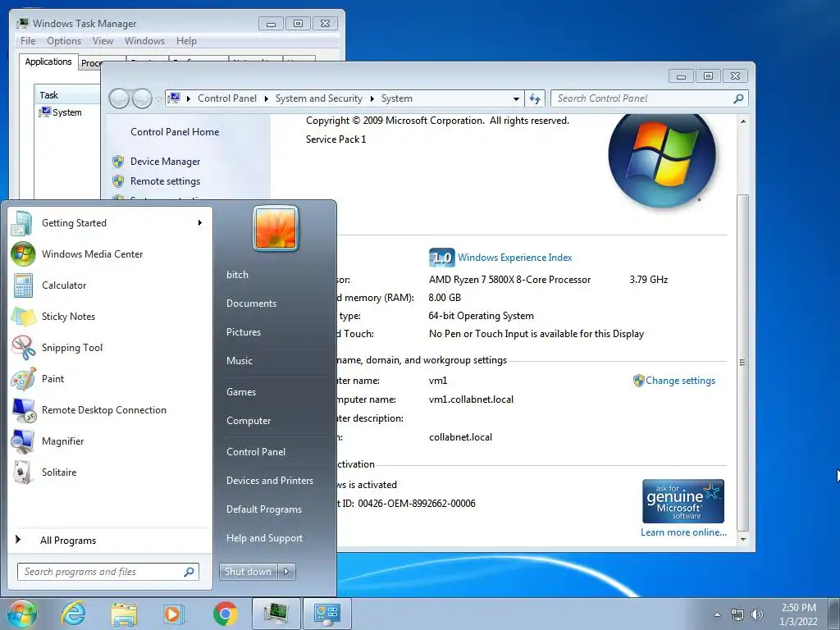Switch to System control panel taskbar button

(x=327, y=614)
